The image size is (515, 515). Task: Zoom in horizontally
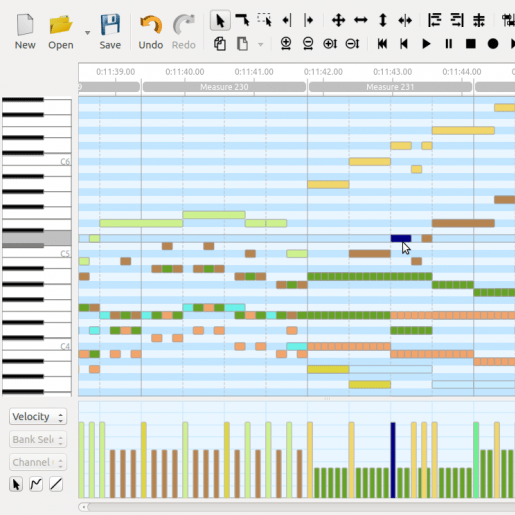point(286,44)
